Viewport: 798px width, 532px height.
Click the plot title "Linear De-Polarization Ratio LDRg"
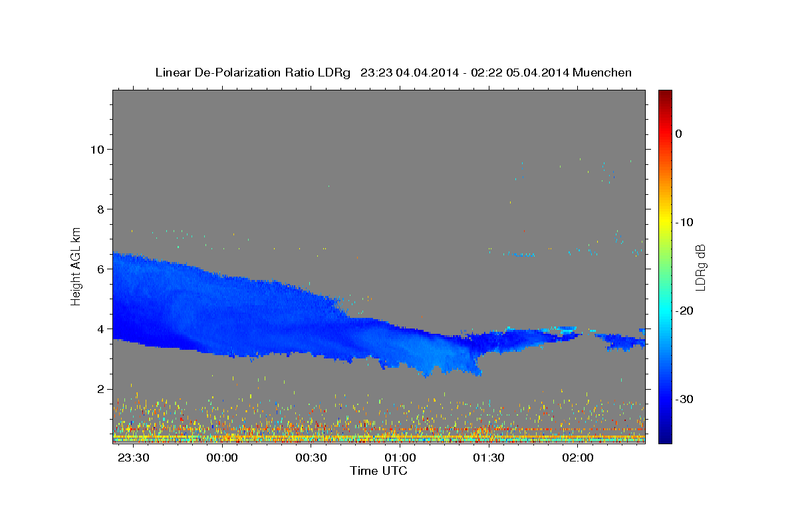coord(253,72)
